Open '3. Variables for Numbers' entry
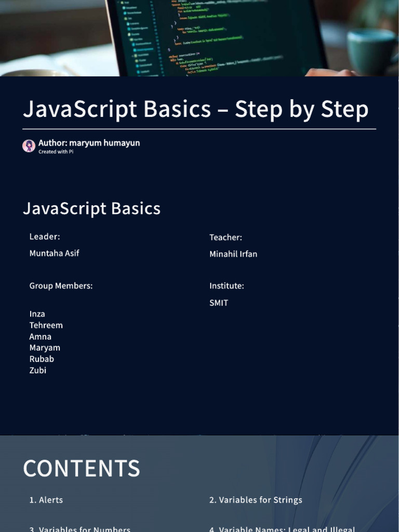This screenshot has height=532, width=399. point(79,529)
